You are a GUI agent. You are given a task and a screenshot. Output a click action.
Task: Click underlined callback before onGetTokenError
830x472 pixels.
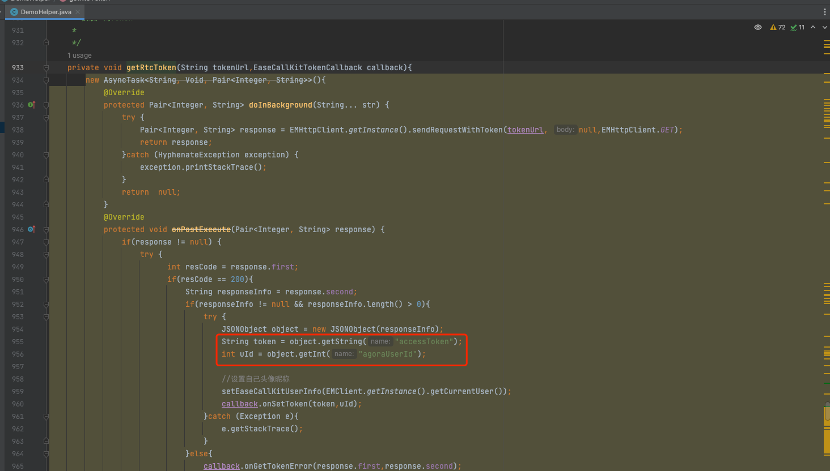click(221, 466)
